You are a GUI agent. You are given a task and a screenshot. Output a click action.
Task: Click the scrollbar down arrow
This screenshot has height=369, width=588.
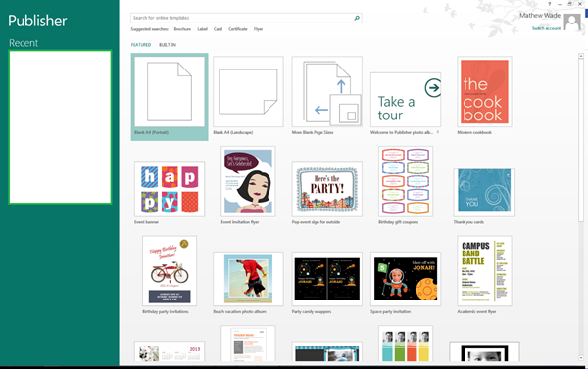(x=581, y=358)
